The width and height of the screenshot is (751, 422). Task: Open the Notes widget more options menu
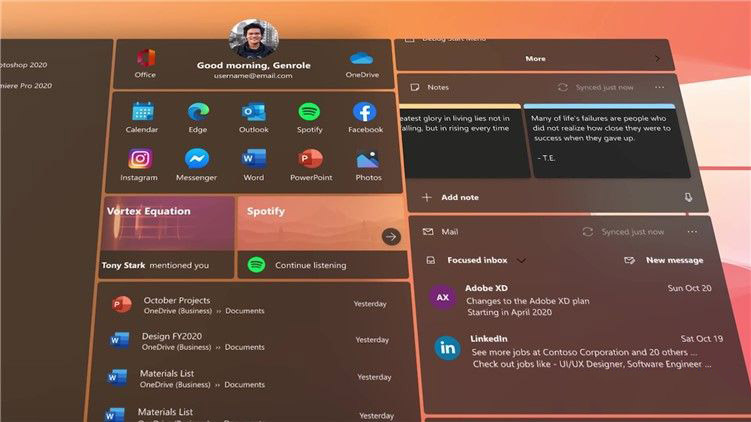point(660,87)
